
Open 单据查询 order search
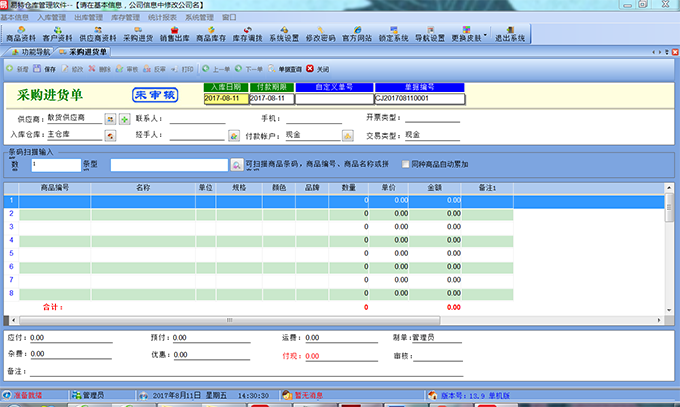[x=284, y=69]
